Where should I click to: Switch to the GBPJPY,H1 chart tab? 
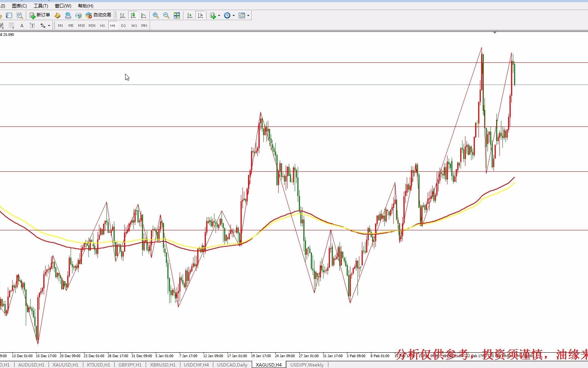coord(130,365)
